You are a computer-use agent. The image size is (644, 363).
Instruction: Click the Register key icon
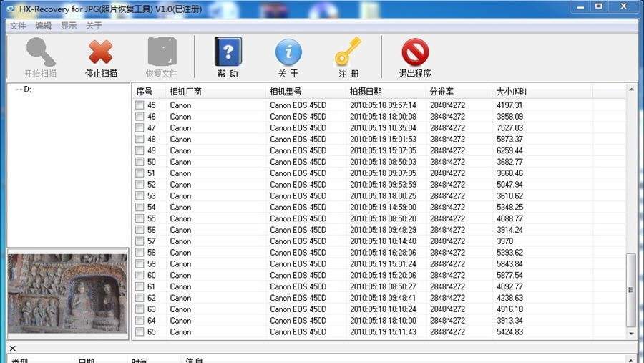click(348, 52)
